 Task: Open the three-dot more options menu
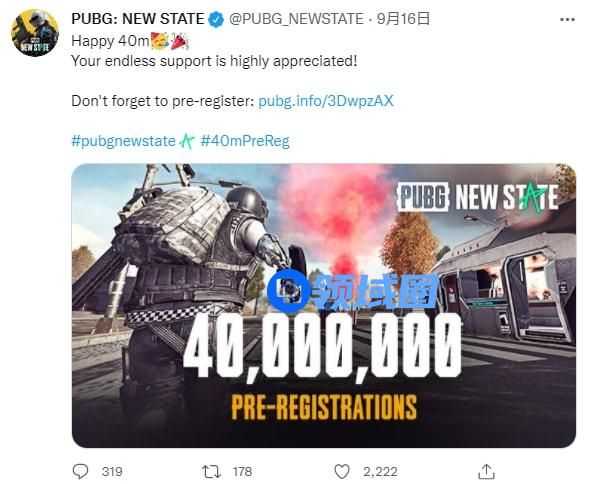pos(567,20)
